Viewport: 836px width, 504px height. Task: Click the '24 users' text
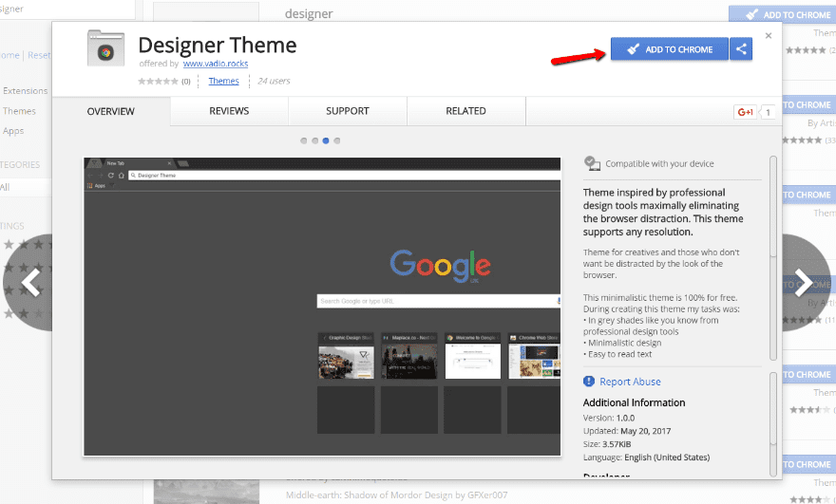point(274,81)
